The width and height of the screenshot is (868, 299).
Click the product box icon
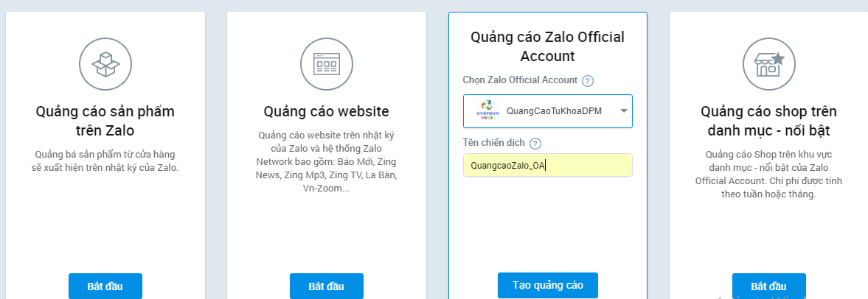(x=105, y=64)
